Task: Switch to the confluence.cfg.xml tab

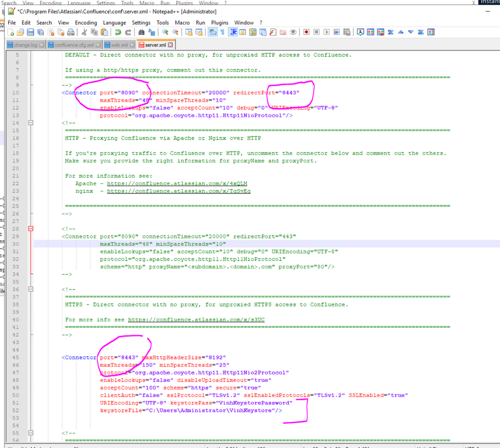Action: [74, 45]
